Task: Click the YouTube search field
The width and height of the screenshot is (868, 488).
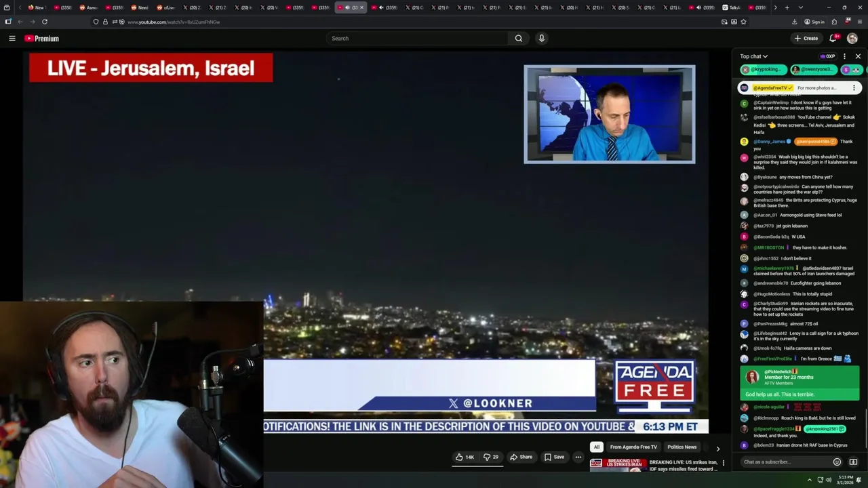Action: [x=418, y=39]
